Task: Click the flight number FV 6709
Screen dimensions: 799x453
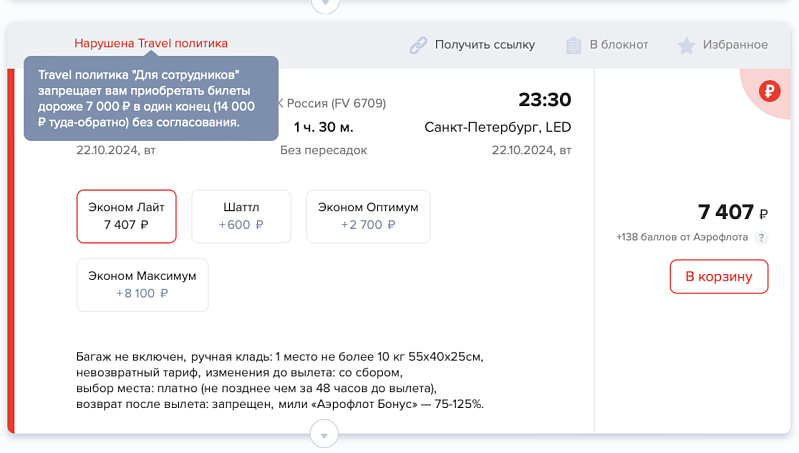Action: click(x=359, y=103)
